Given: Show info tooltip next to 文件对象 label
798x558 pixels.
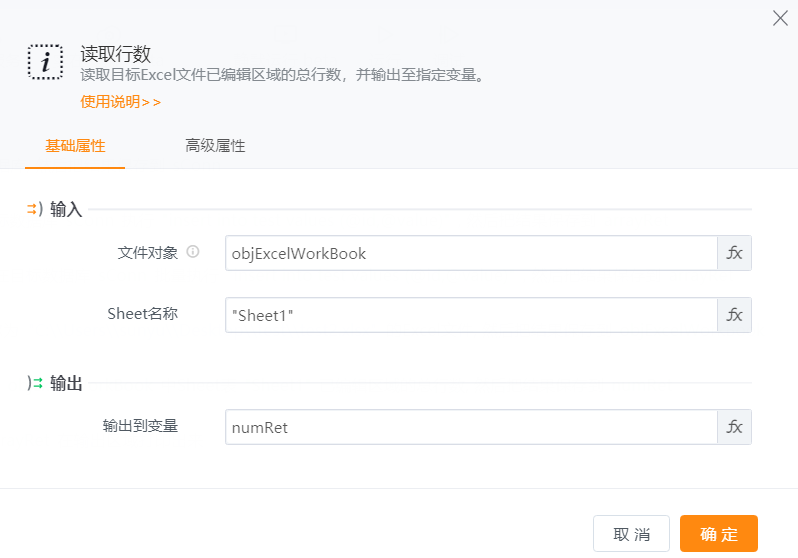Looking at the screenshot, I should point(193,252).
